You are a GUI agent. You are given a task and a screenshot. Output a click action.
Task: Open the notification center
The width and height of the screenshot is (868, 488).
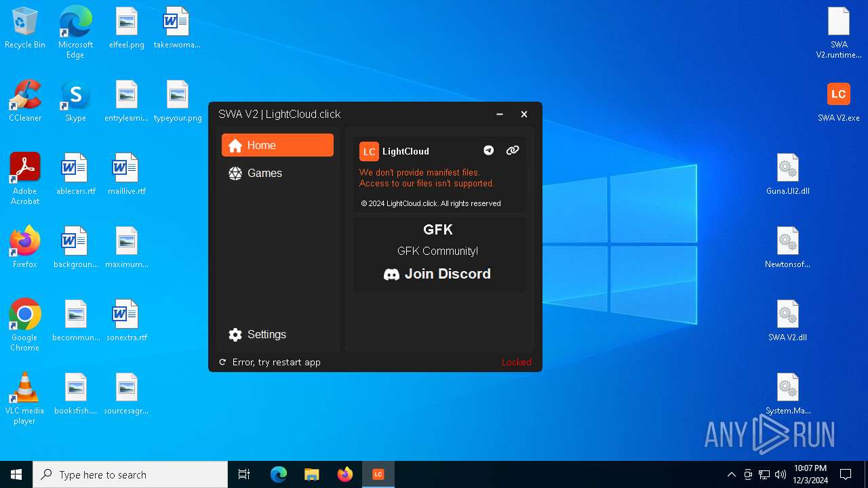846,474
